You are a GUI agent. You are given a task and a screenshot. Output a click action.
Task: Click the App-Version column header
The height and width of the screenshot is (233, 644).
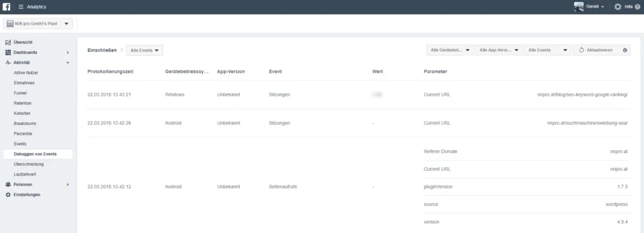(231, 72)
